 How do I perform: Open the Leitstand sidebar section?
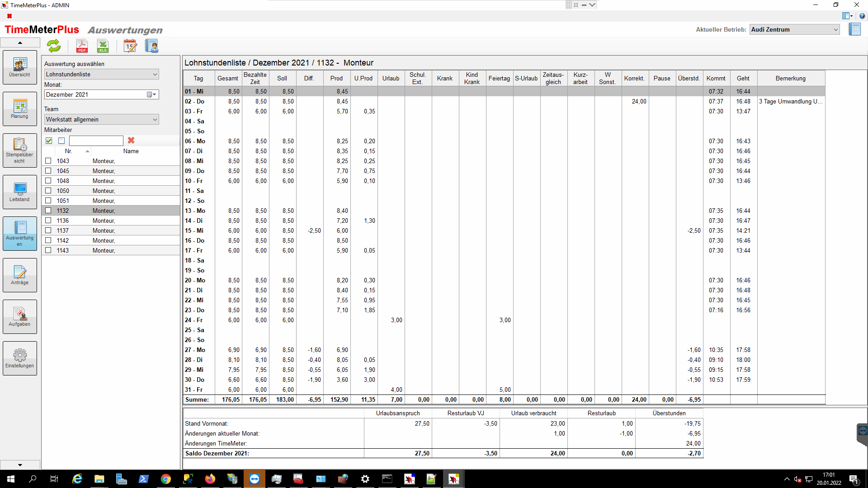click(19, 192)
